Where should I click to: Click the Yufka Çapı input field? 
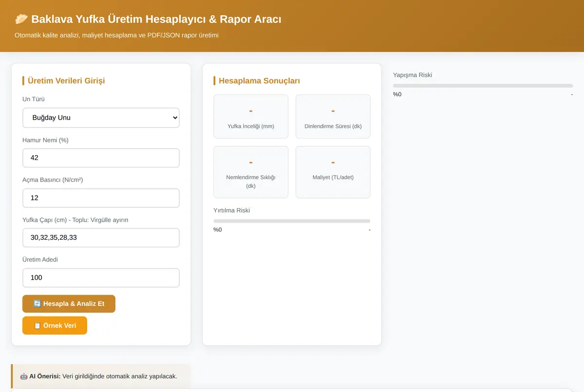(x=101, y=238)
